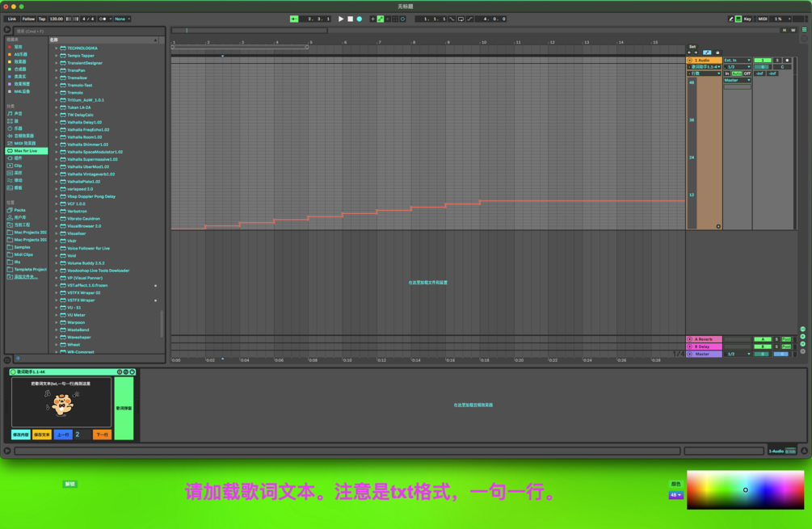The height and width of the screenshot is (529, 812).
Task: Select the Clip category in browser
Action: pyautogui.click(x=18, y=166)
